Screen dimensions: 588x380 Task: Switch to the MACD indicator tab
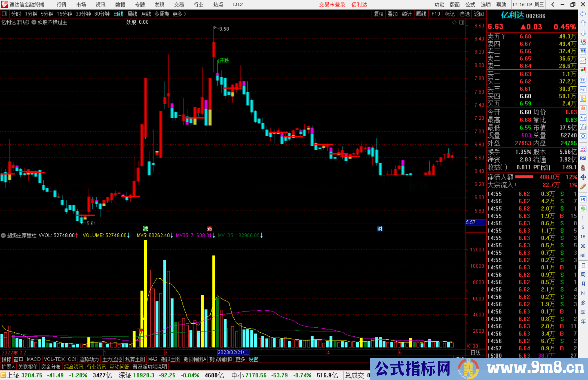tap(33, 359)
